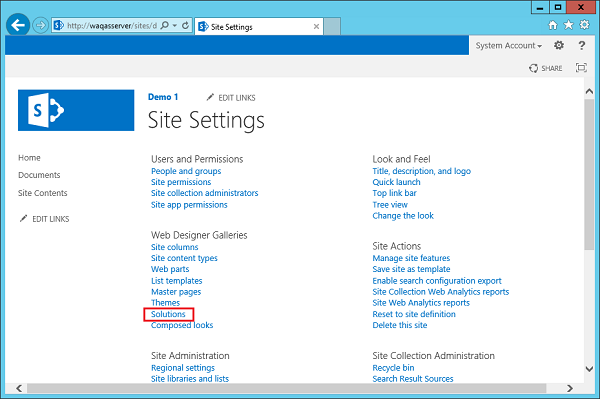Open browser favorites star icon
Viewport: 600px width, 399px height.
click(569, 25)
